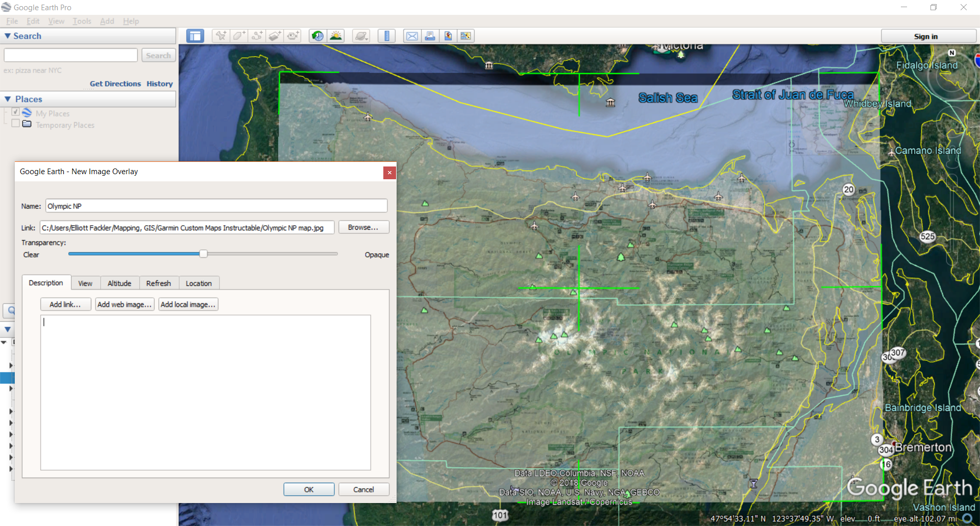Screen dimensions: 980x526
Task: Click the Route 525 highway shield
Action: pos(927,236)
